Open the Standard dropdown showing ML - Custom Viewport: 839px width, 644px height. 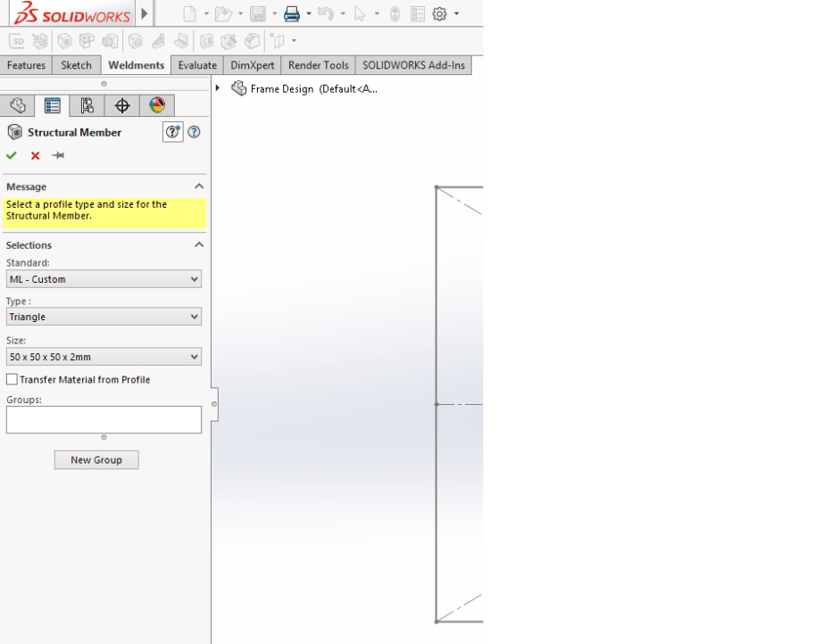click(x=104, y=278)
